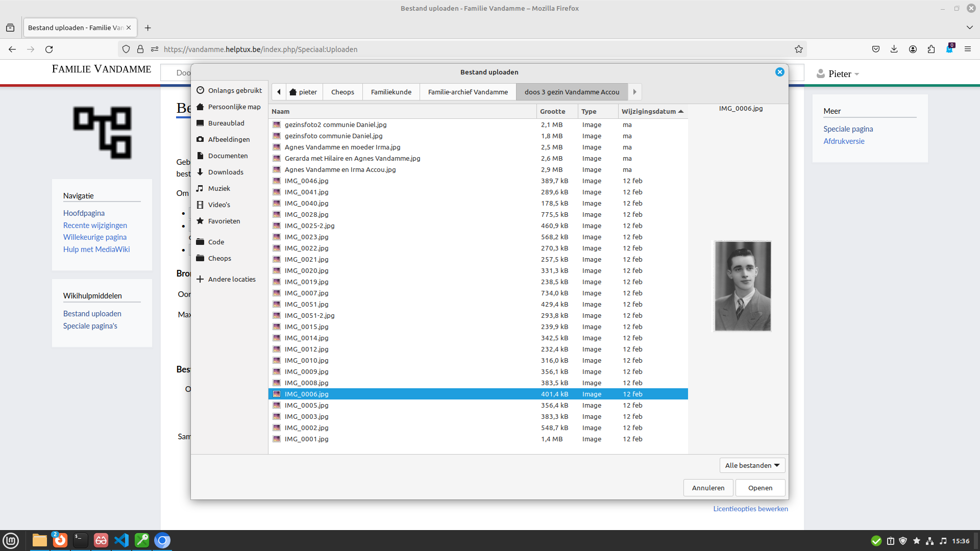This screenshot has height=551, width=980.
Task: Show Onlangs gebruikt files
Action: [234, 90]
